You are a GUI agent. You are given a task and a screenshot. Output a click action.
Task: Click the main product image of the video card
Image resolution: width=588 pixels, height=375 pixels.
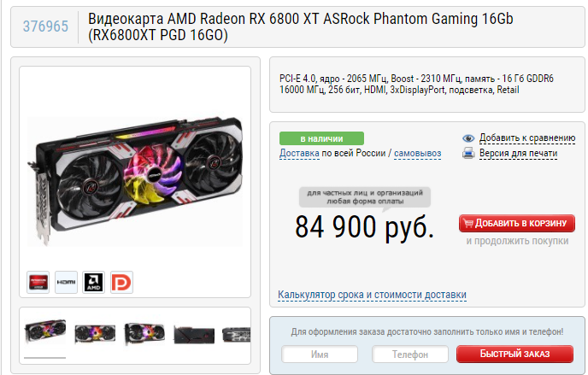[135, 181]
